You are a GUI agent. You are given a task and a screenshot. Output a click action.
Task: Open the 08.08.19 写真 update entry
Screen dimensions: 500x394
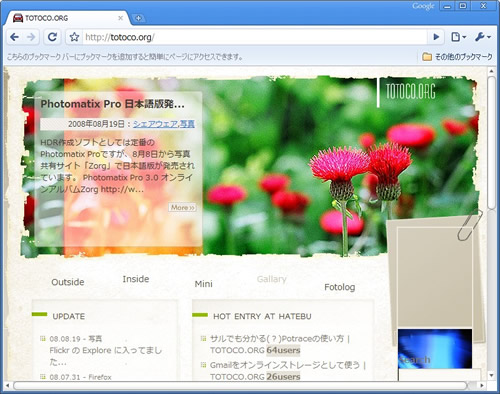[x=76, y=339]
